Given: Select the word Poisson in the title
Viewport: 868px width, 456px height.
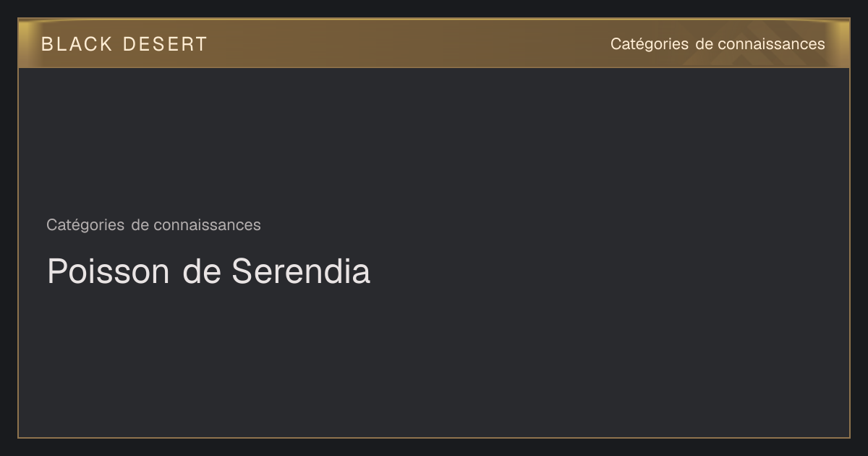Looking at the screenshot, I should click(109, 271).
